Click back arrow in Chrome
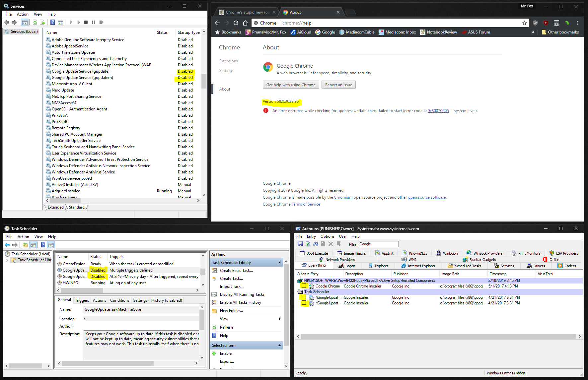The height and width of the screenshot is (380, 588). click(217, 23)
